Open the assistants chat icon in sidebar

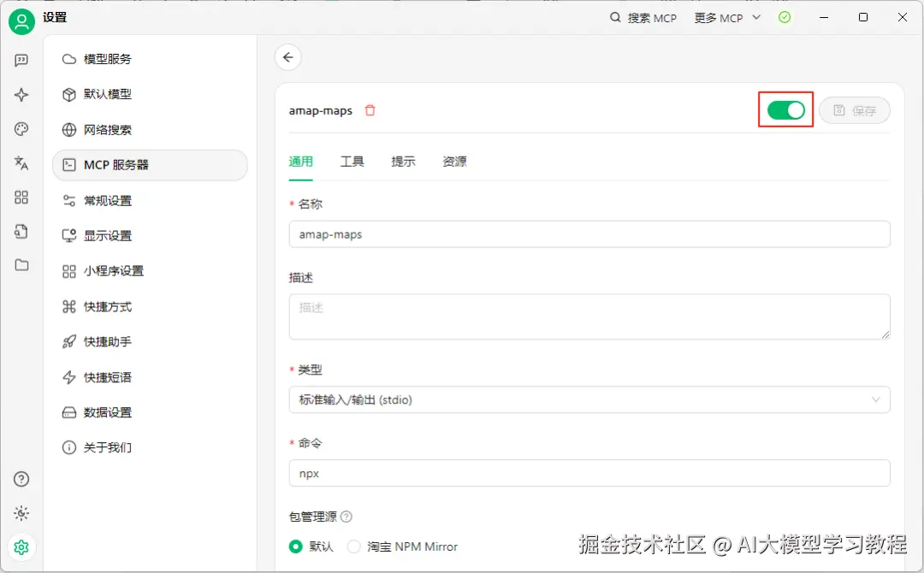[21, 60]
